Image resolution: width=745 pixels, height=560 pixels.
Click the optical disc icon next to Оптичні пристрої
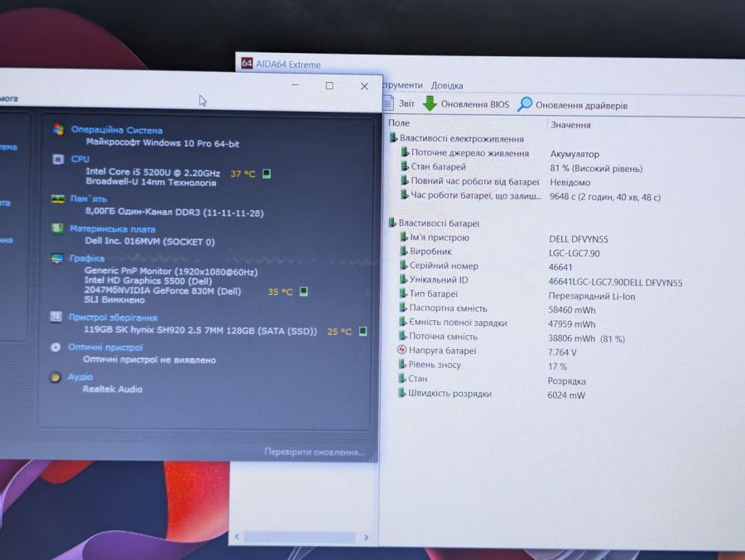coord(55,347)
